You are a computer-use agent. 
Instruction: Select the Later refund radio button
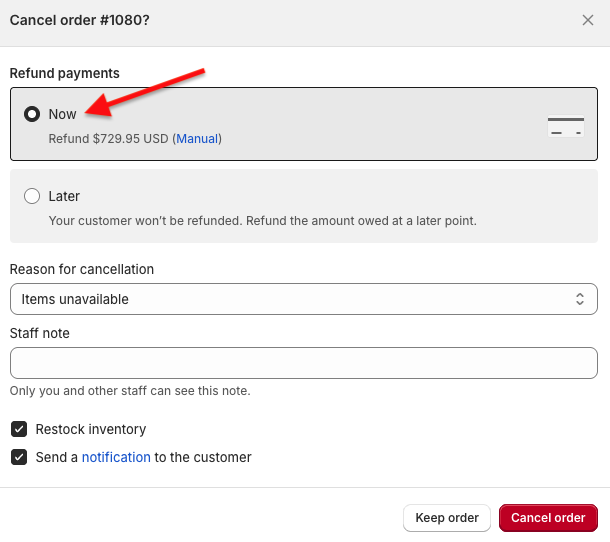(32, 196)
